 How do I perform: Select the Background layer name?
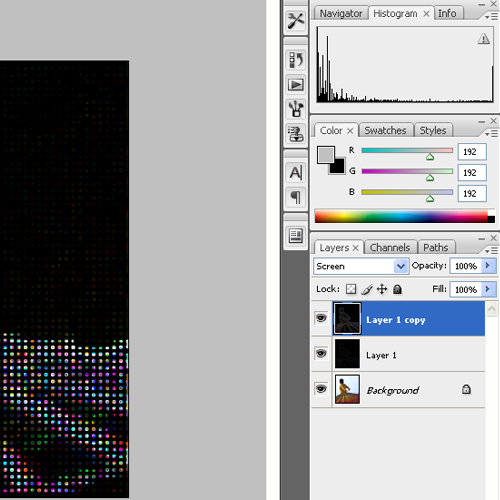[392, 390]
